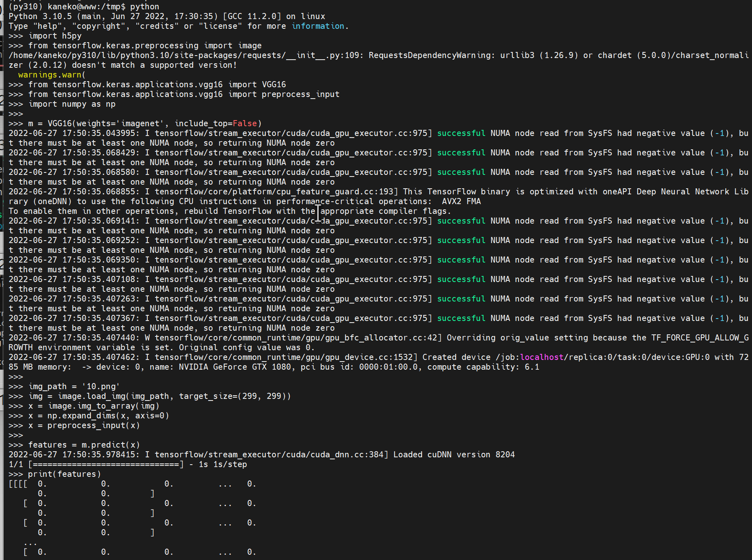Click the 'import VGG16' line
This screenshot has height=560, width=752.
[147, 84]
